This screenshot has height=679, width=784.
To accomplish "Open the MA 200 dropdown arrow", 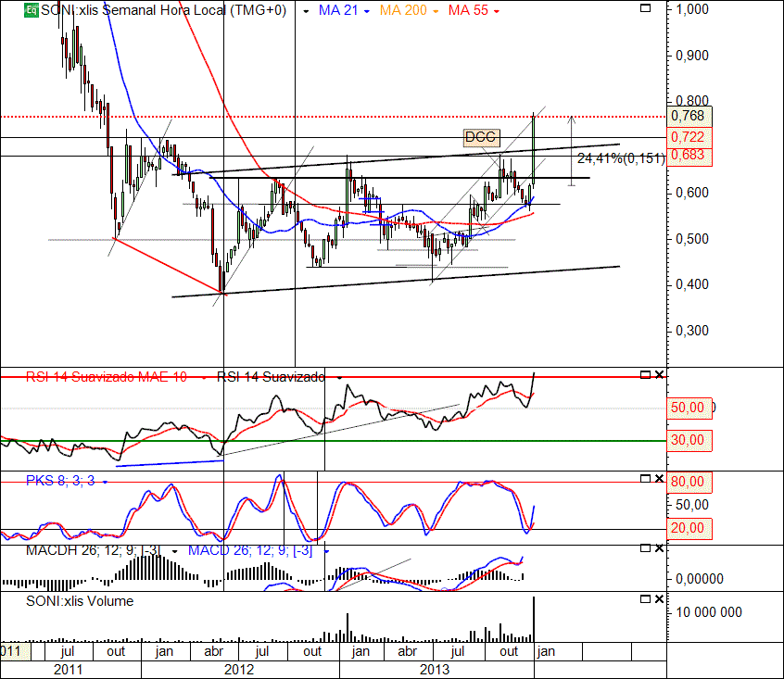I will 436,11.
